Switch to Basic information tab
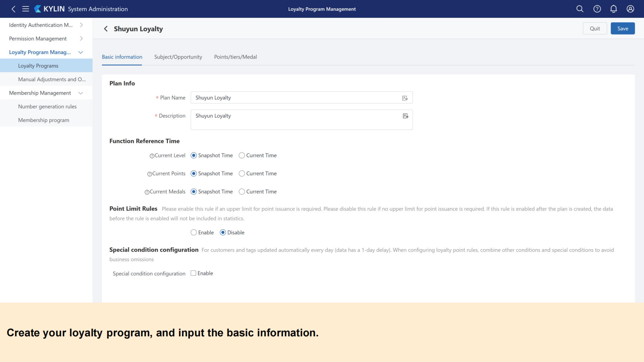The height and width of the screenshot is (362, 644). pos(122,57)
